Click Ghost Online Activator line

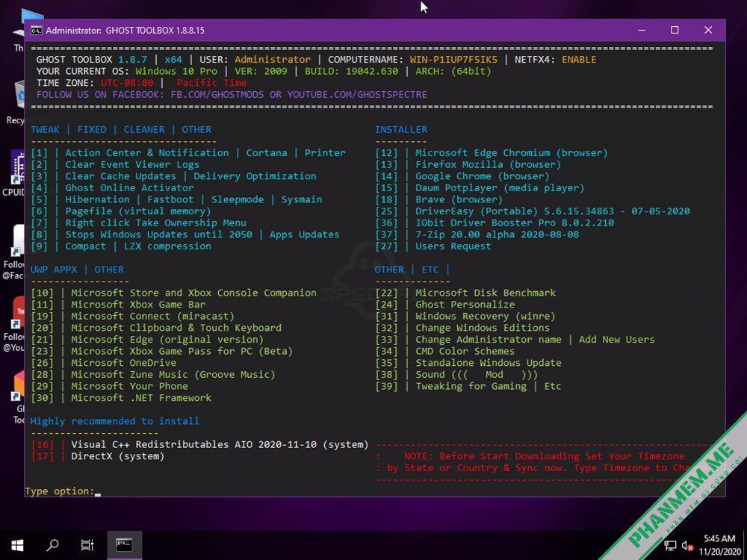113,188
